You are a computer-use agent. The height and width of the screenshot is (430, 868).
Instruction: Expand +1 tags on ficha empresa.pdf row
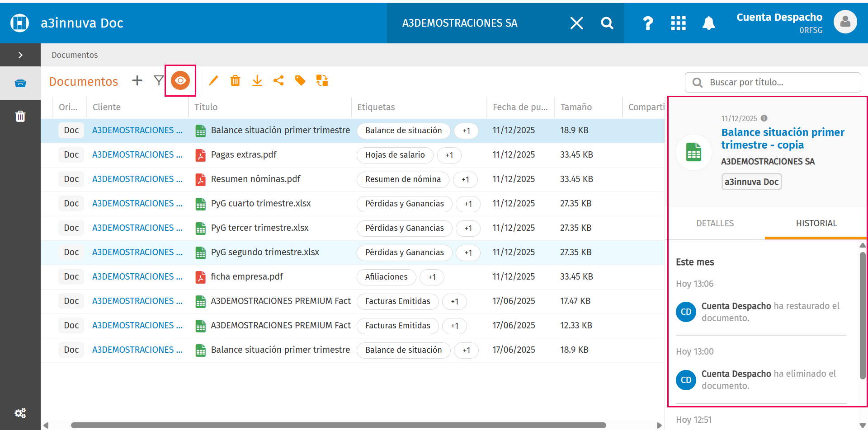pyautogui.click(x=432, y=277)
